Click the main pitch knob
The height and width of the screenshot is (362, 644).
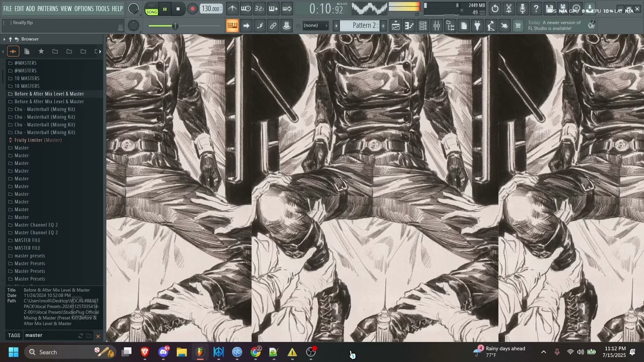click(133, 26)
